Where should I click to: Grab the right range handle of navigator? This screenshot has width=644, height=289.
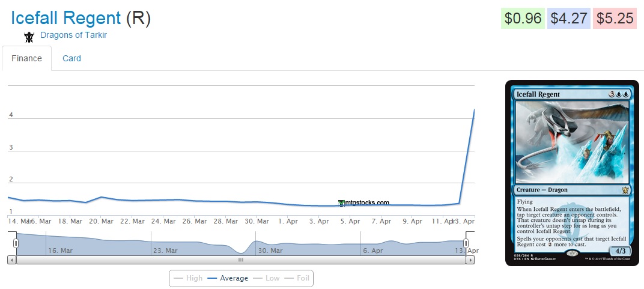(x=466, y=243)
